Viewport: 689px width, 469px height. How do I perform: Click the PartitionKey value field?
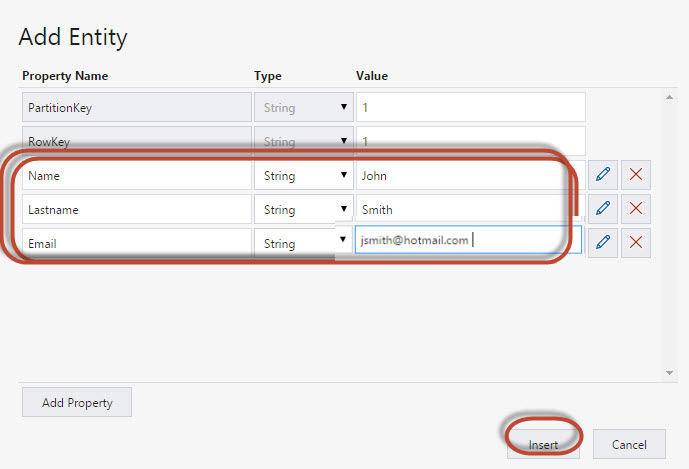(x=470, y=107)
